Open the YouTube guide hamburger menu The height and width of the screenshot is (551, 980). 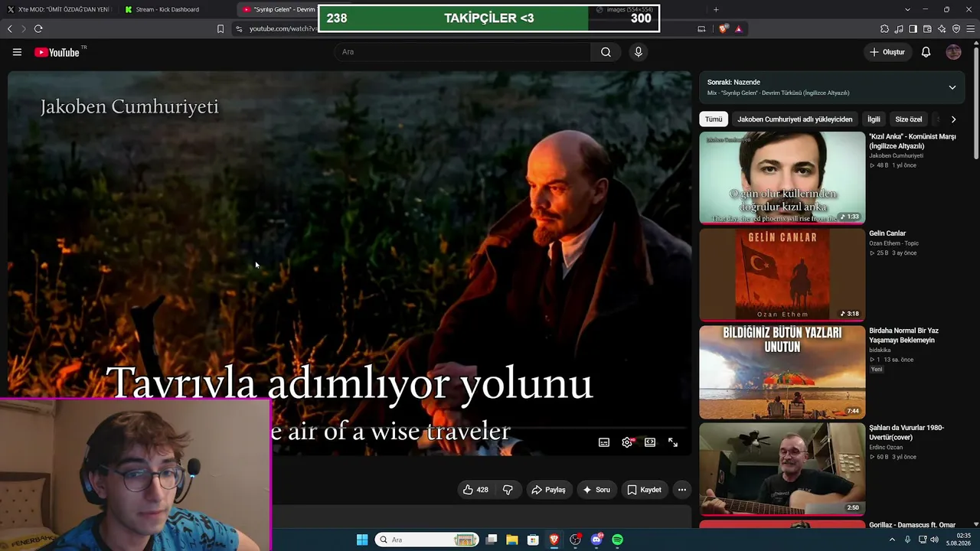(17, 52)
